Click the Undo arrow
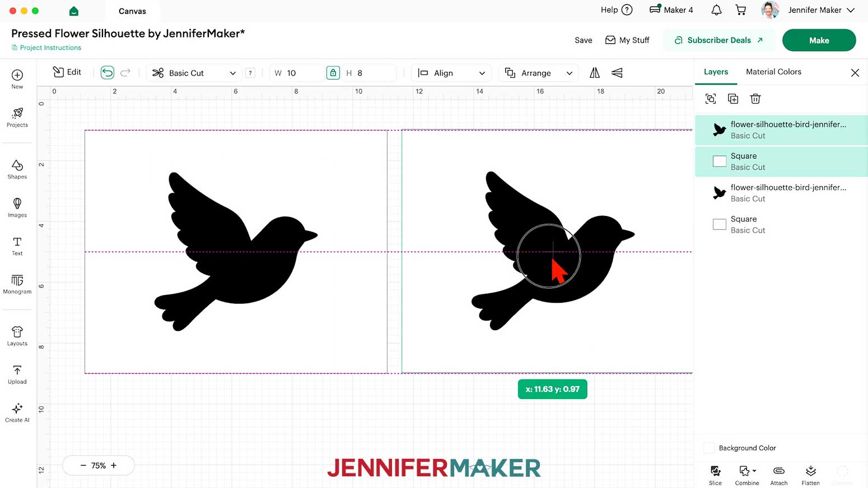The height and width of the screenshot is (488, 868). [x=107, y=73]
